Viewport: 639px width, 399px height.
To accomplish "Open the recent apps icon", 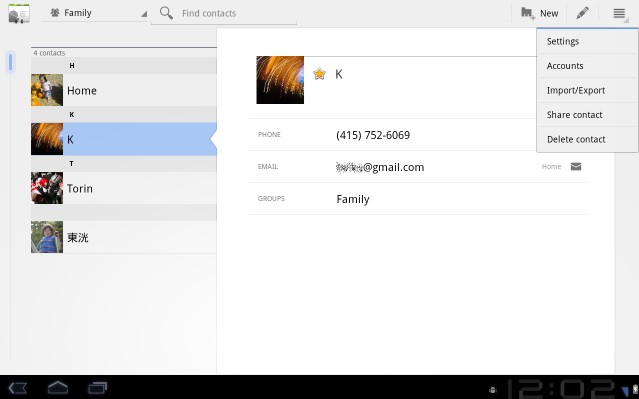I will (x=97, y=387).
